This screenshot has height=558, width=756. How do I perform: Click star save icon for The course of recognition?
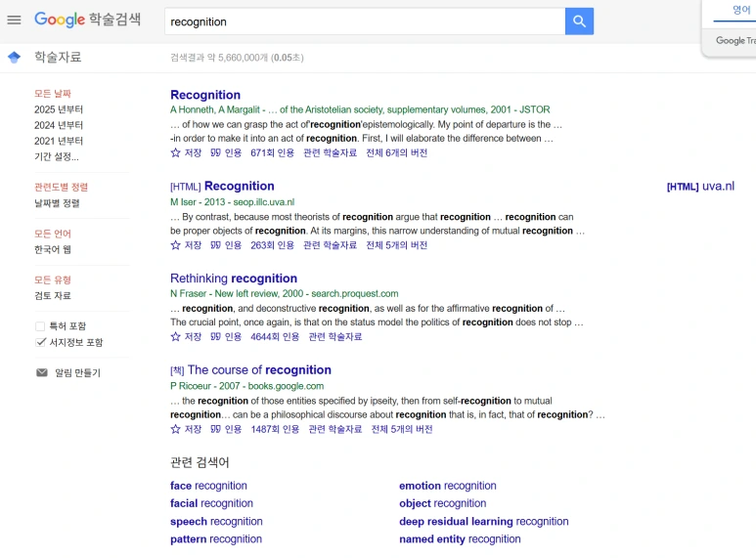[x=175, y=429]
